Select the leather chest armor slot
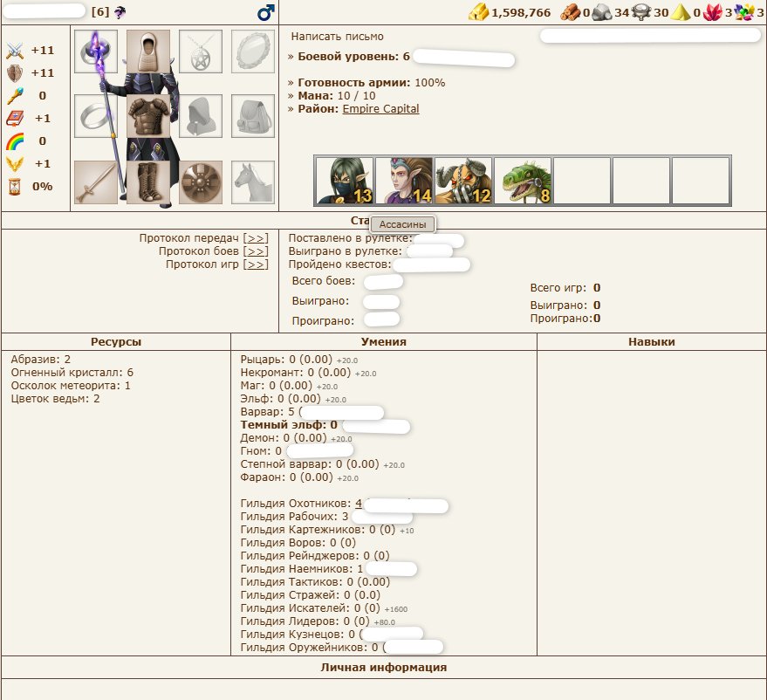Viewport: 767px width, 700px height. pos(147,116)
